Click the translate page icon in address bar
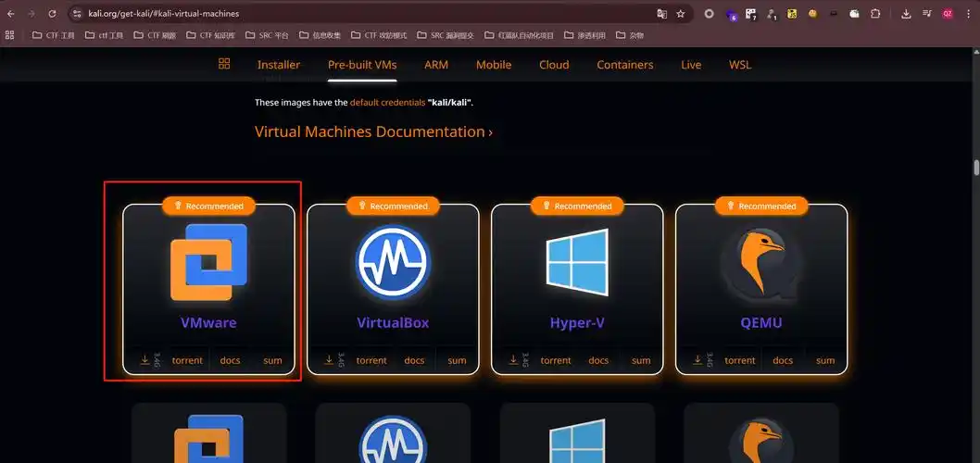980x463 pixels. click(661, 14)
